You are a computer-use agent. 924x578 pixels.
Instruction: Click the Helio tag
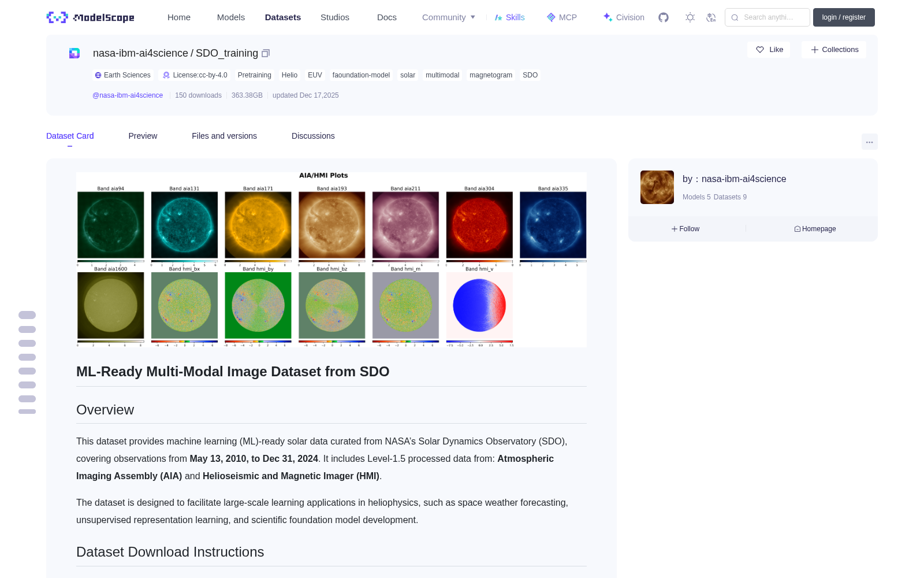click(289, 75)
